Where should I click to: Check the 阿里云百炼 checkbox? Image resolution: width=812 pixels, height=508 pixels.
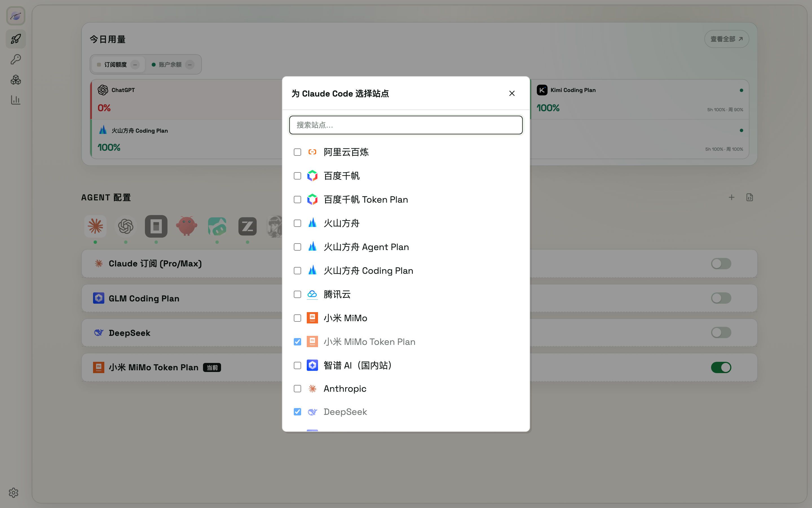(297, 152)
